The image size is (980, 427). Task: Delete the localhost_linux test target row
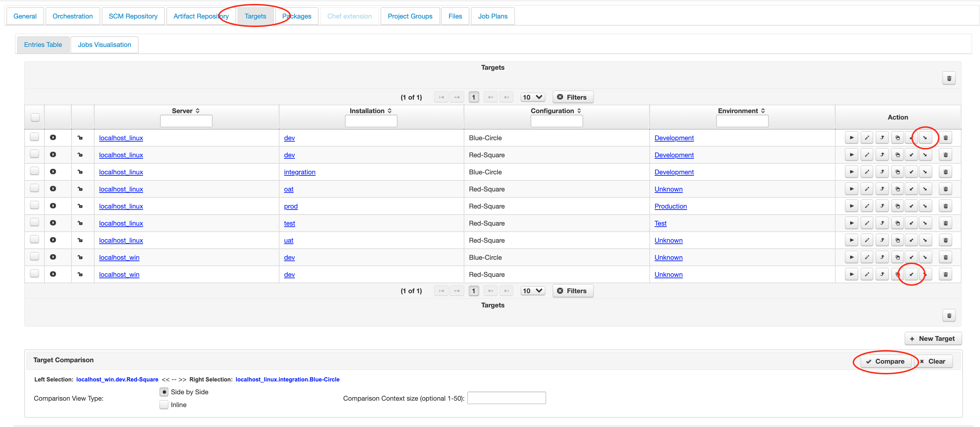click(x=946, y=223)
